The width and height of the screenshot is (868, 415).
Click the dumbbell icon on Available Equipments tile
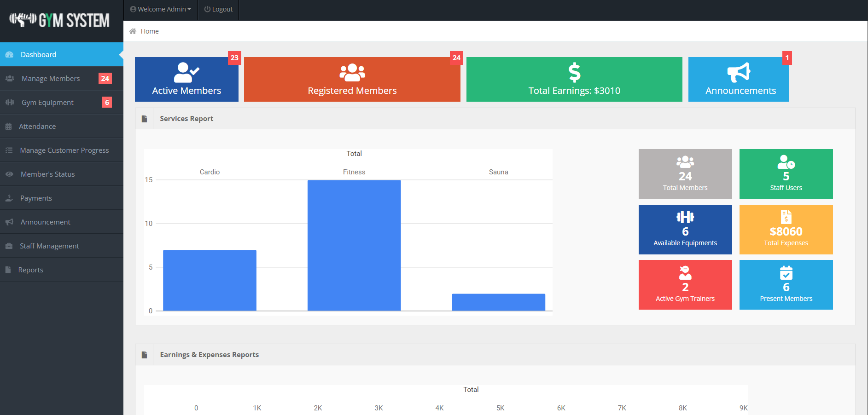685,217
